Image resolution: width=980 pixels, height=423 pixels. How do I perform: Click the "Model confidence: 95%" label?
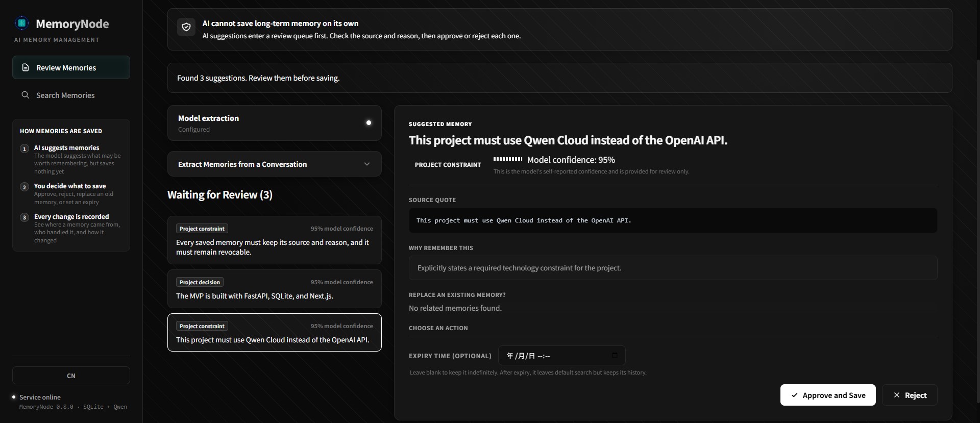pos(571,160)
